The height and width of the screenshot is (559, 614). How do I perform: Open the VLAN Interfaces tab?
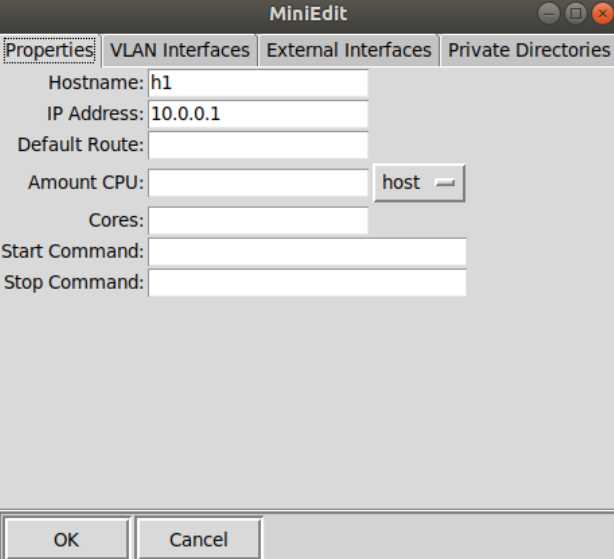(x=180, y=50)
